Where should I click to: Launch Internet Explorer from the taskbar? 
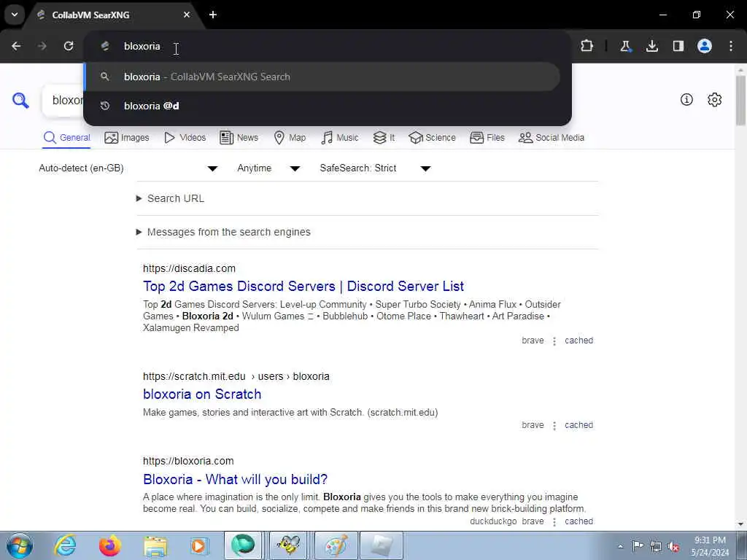coord(65,545)
